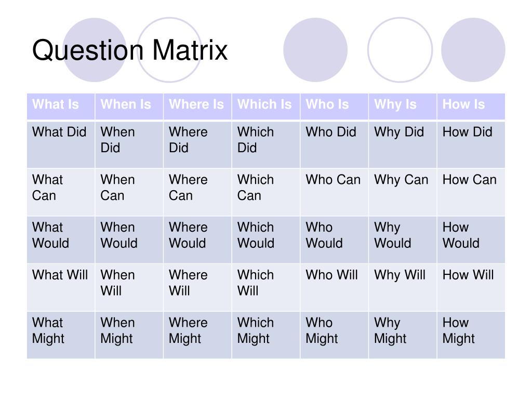Screen dimensions: 532x399
Task: Select the 'What Is' header cell
Action: (x=61, y=106)
